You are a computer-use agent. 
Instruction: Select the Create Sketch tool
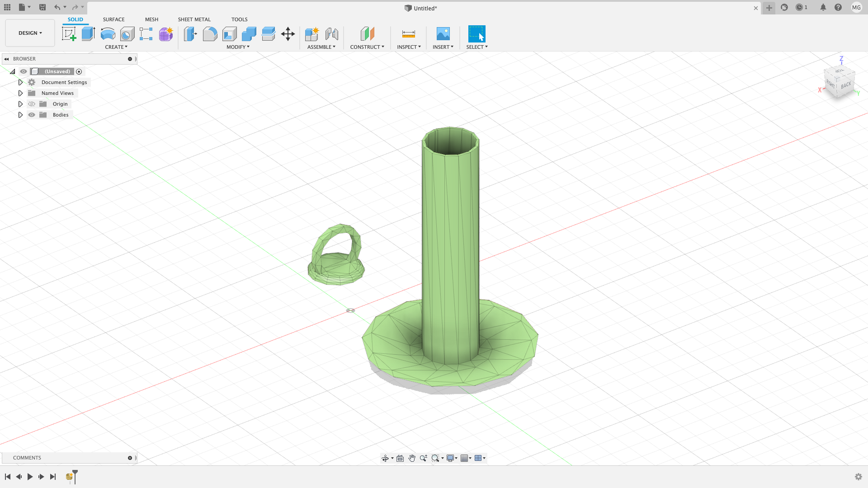pyautogui.click(x=69, y=34)
